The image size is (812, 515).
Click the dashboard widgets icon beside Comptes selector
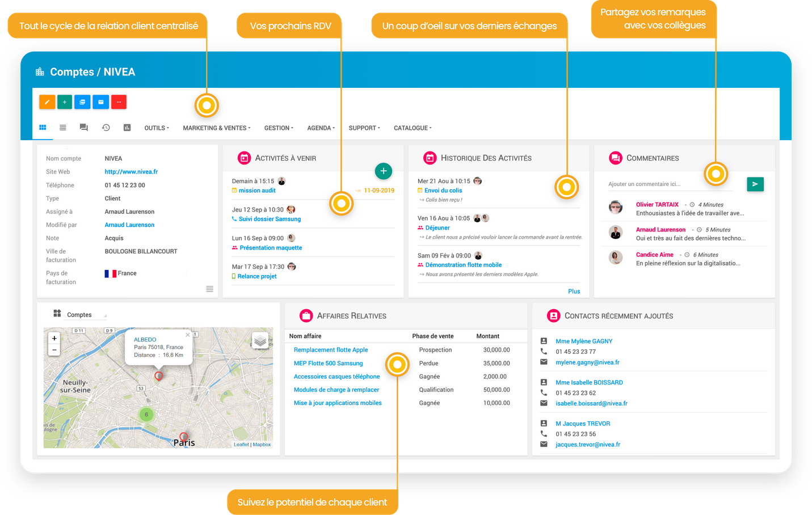pyautogui.click(x=57, y=313)
